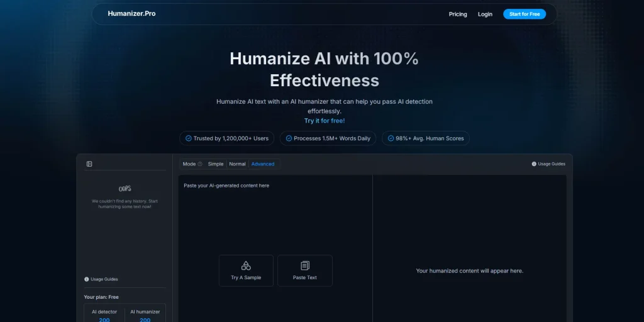Follow the 'Try it for free!' link
Screen dimensions: 644x322
(325, 121)
